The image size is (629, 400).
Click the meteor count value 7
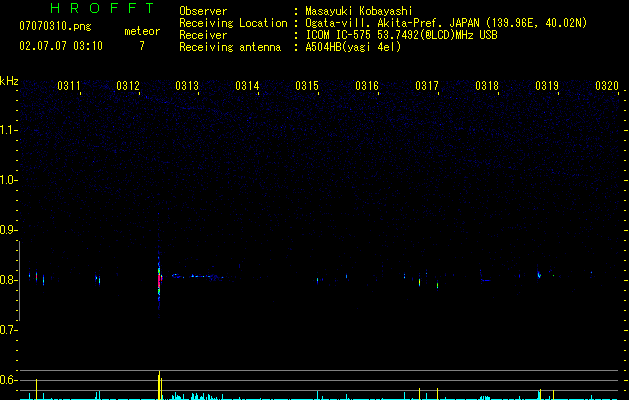(142, 46)
